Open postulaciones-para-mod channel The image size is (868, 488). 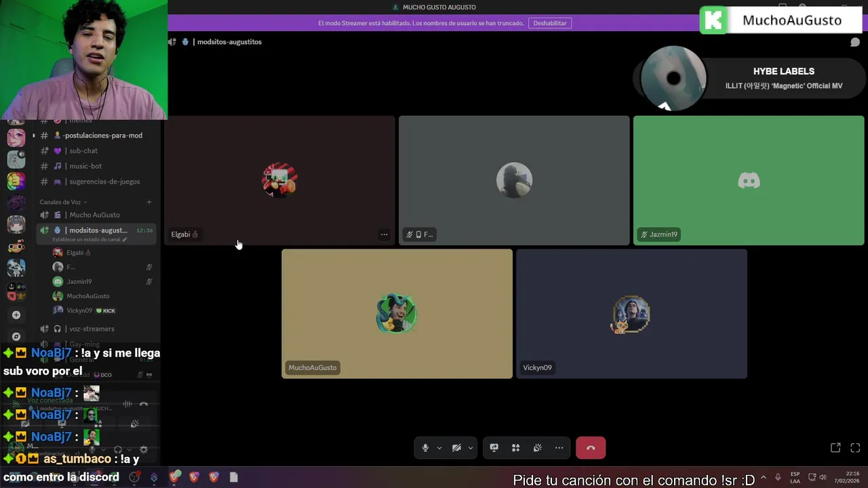tap(97, 136)
